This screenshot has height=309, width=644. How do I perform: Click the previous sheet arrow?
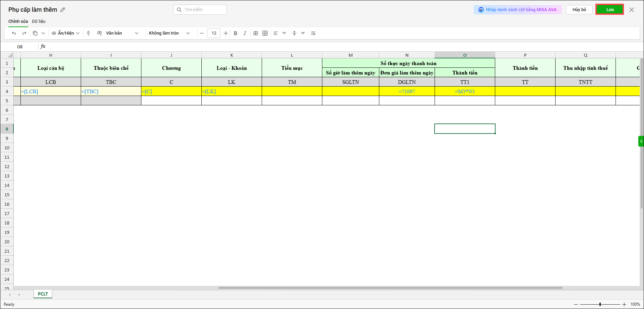pyautogui.click(x=10, y=295)
